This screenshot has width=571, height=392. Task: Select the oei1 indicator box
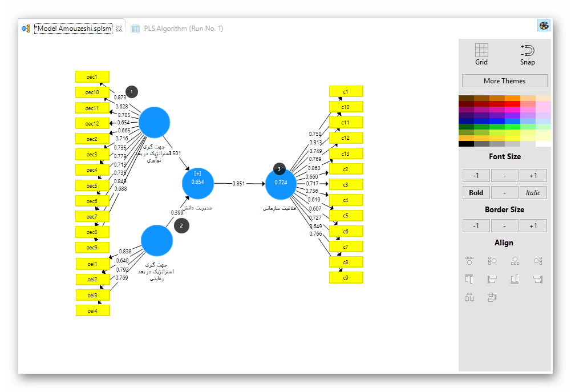[92, 264]
